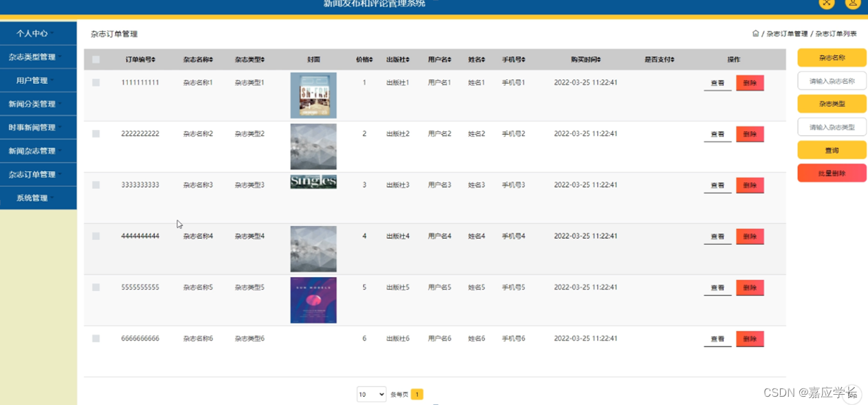Sort by 订单编号 column arrows
868x405 pixels.
[x=154, y=60]
